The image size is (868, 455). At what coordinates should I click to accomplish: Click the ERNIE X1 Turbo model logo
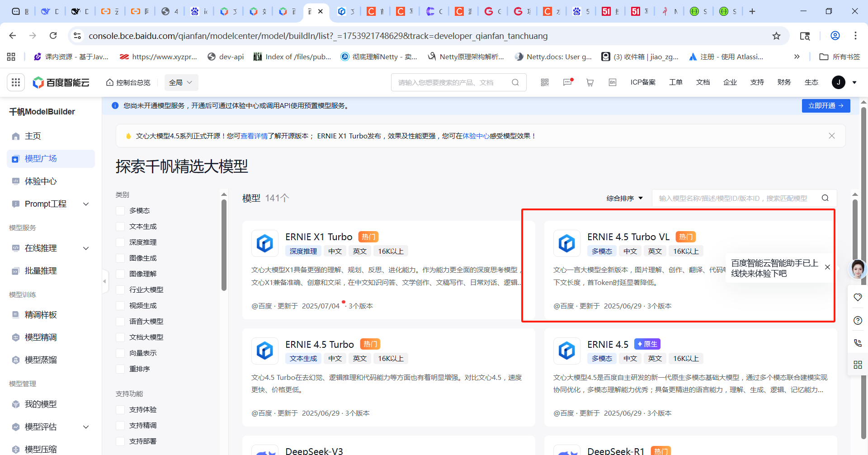[x=265, y=243]
